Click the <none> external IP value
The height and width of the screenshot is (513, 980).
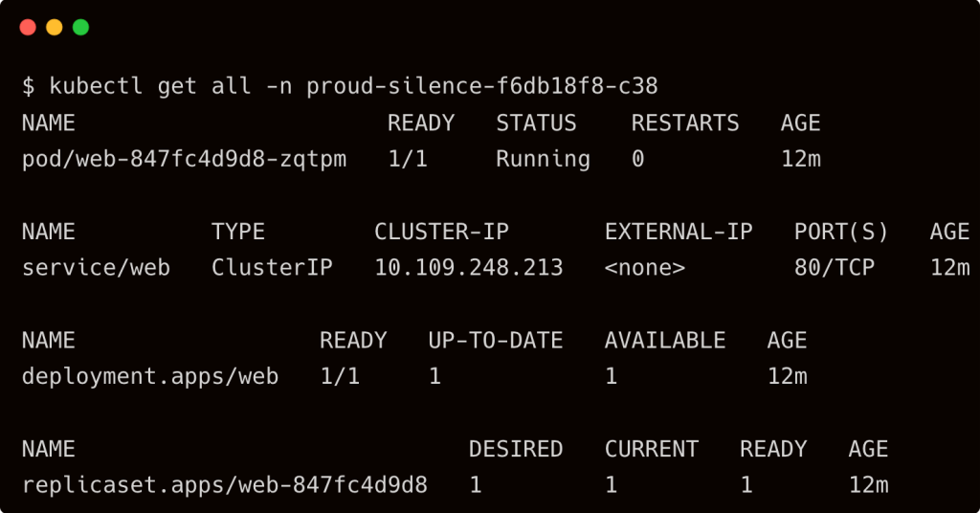point(645,267)
